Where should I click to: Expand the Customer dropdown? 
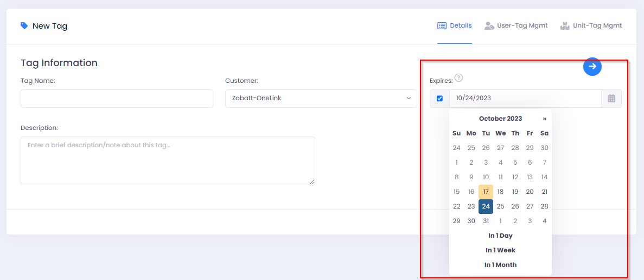click(x=321, y=99)
